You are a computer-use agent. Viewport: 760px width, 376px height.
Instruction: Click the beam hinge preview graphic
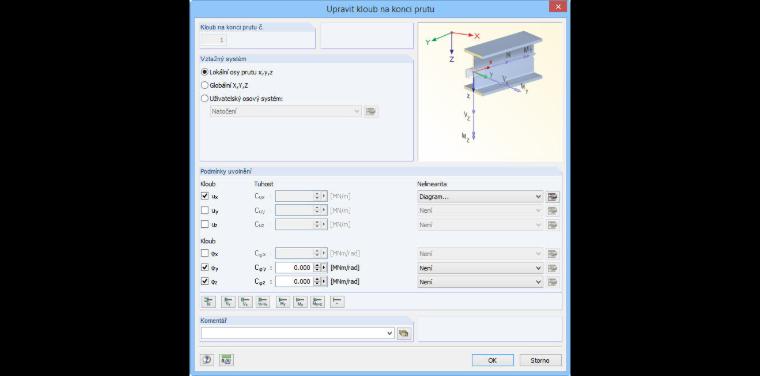(x=490, y=92)
